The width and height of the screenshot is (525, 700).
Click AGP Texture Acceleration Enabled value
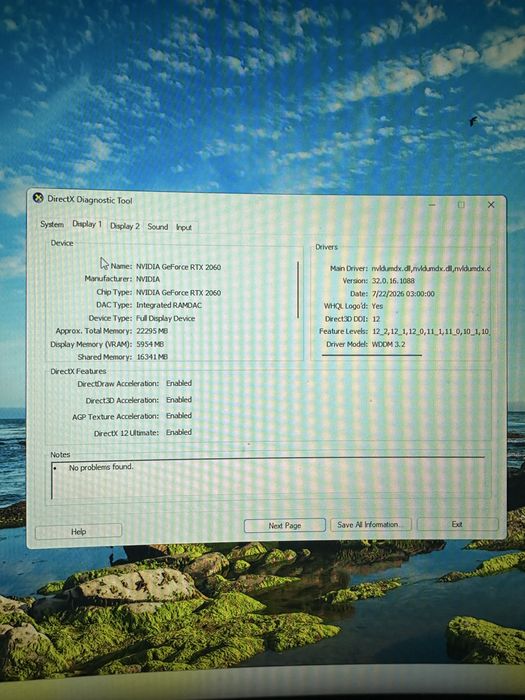tap(179, 416)
